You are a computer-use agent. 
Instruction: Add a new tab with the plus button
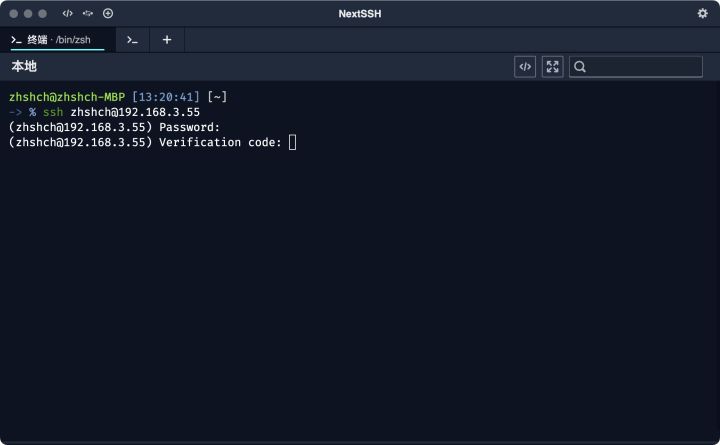[x=167, y=40]
